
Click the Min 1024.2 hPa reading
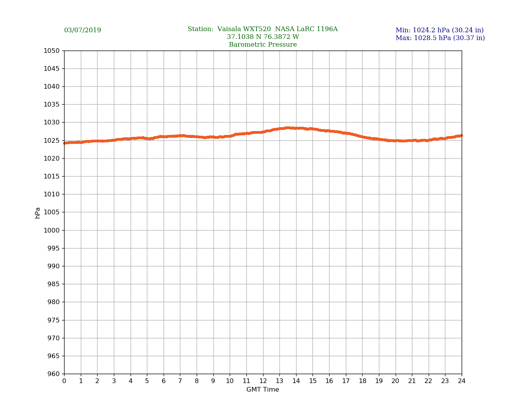pos(439,30)
